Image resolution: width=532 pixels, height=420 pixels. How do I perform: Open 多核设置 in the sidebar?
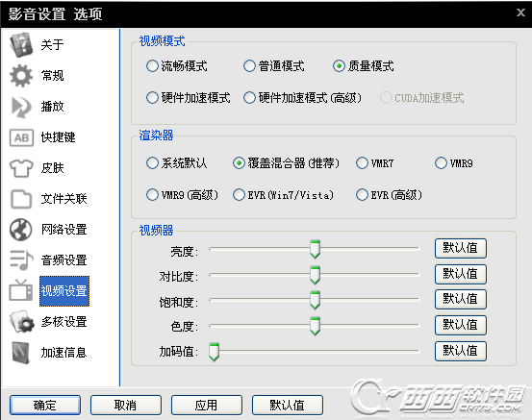tap(63, 321)
